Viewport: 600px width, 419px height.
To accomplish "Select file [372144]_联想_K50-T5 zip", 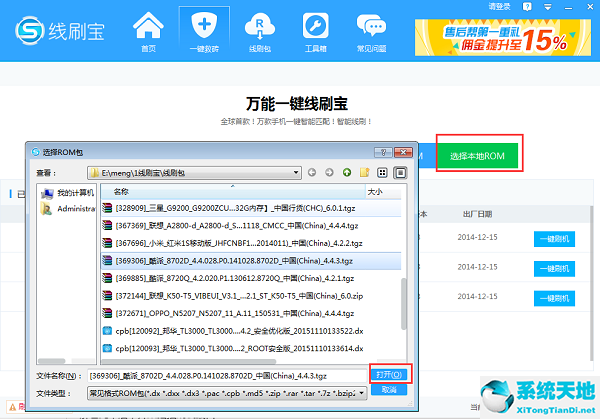I will coord(251,296).
